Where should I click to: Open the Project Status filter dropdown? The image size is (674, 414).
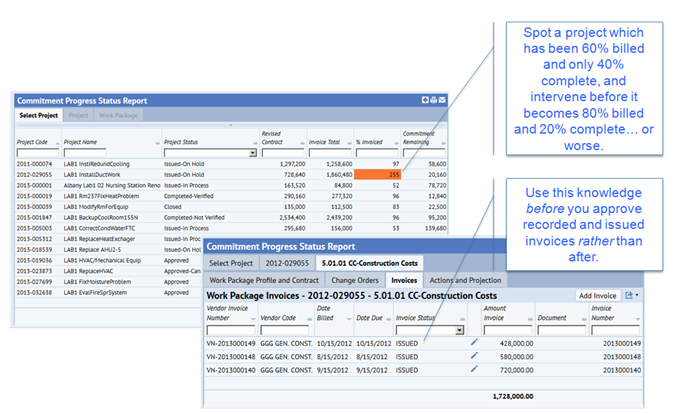coord(253,153)
